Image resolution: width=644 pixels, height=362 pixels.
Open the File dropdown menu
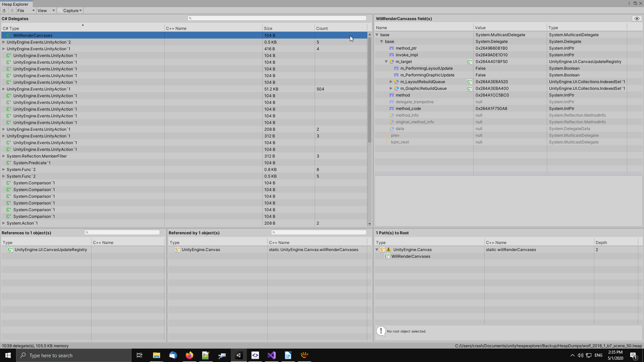tap(25, 10)
